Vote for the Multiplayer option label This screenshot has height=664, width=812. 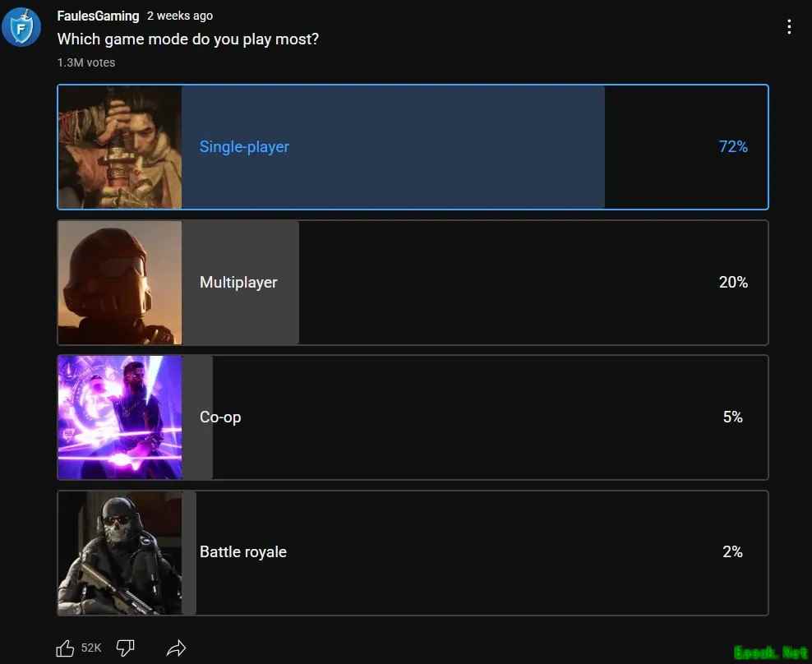pyautogui.click(x=238, y=283)
